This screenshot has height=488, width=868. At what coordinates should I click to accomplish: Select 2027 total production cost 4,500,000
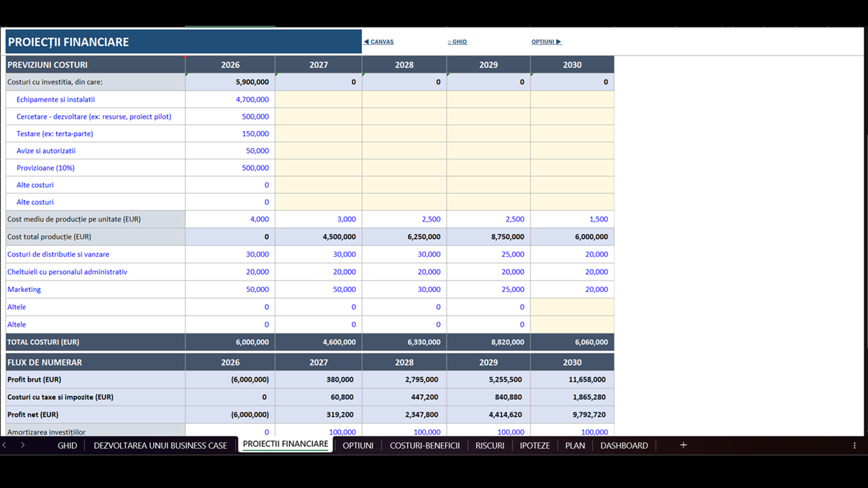[x=318, y=237]
